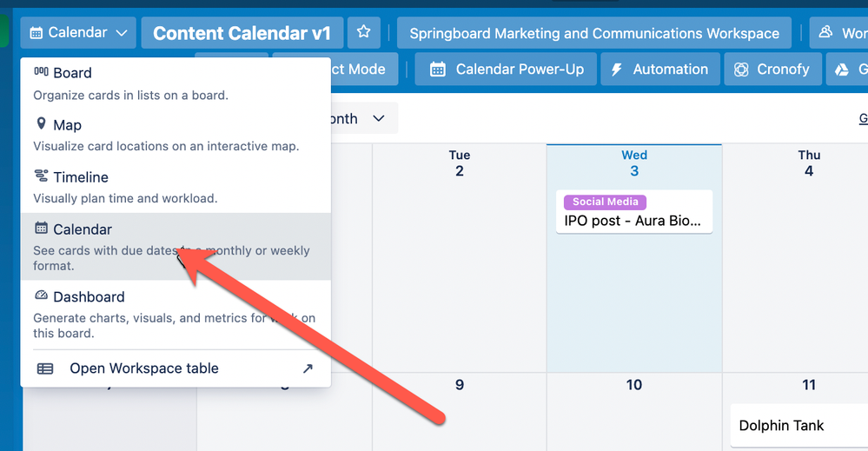Choose Calendar entry in views menu
868x451 pixels.
tap(176, 247)
